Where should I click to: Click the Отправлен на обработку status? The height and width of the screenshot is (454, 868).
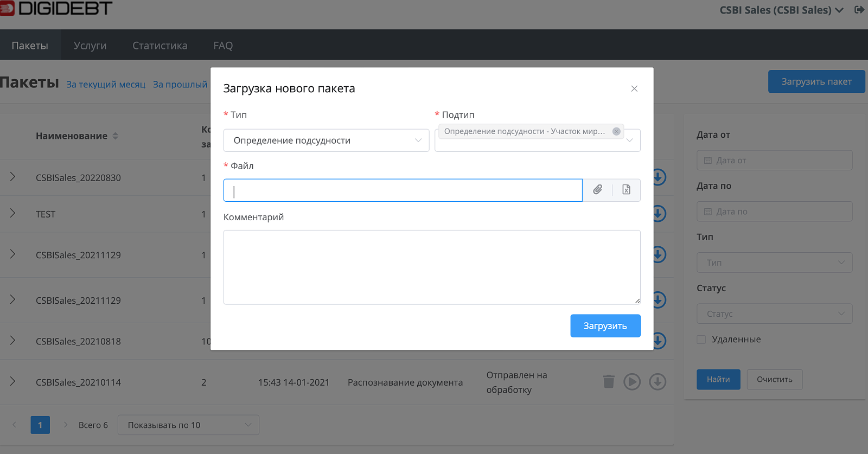point(516,382)
